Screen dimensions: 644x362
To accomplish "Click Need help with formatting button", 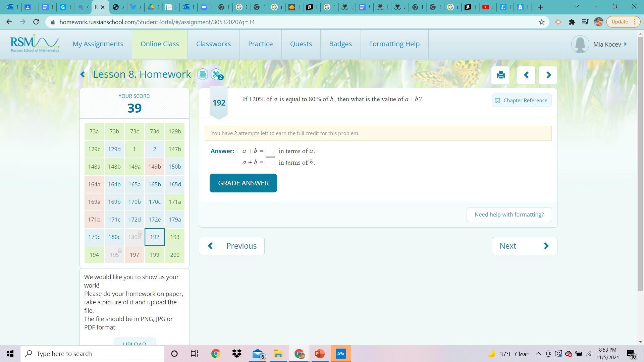I will click(x=509, y=215).
